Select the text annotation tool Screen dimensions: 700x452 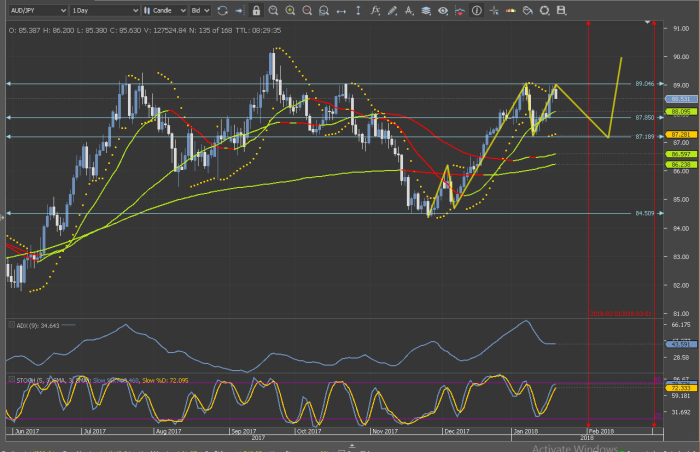click(409, 10)
